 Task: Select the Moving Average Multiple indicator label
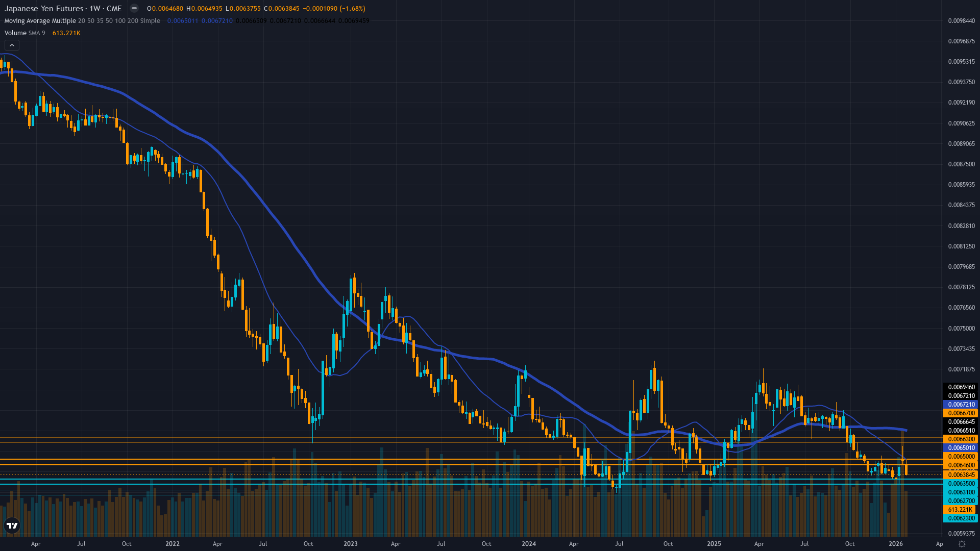click(39, 21)
